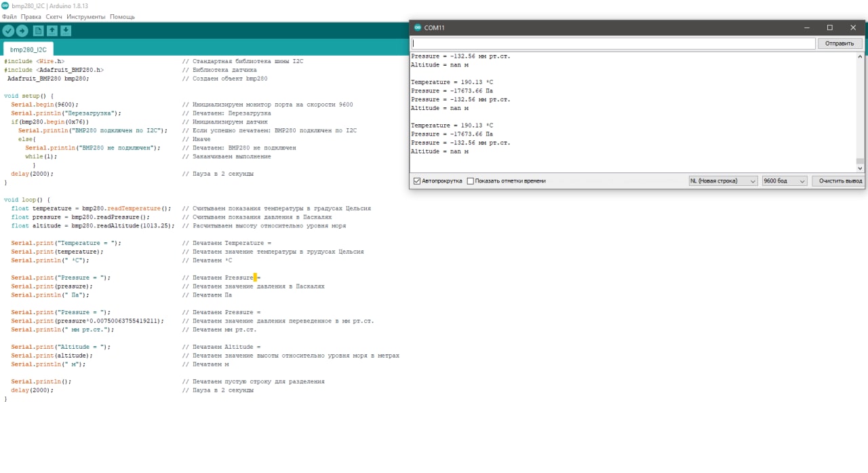Click the "#include <Adafruit_BMP280.h>" code line
Image resolution: width=868 pixels, height=473 pixels.
click(54, 70)
